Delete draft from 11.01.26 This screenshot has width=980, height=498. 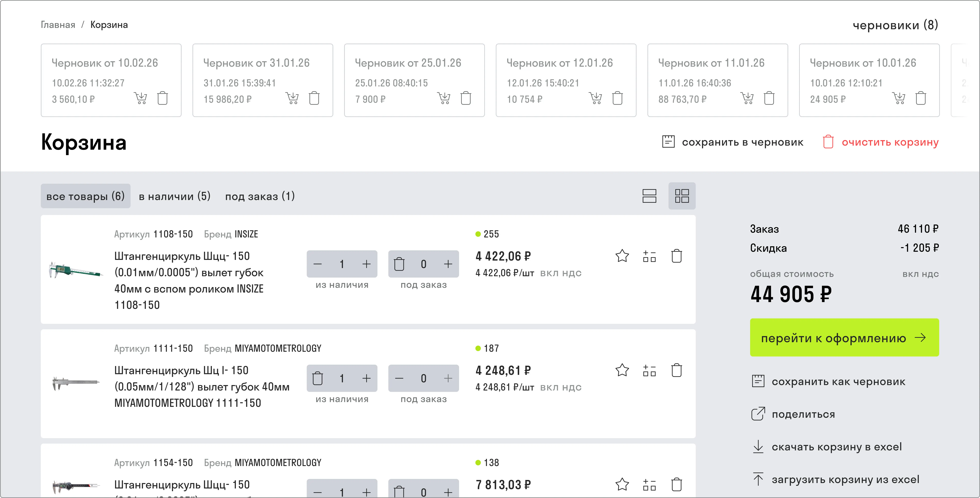pos(769,98)
